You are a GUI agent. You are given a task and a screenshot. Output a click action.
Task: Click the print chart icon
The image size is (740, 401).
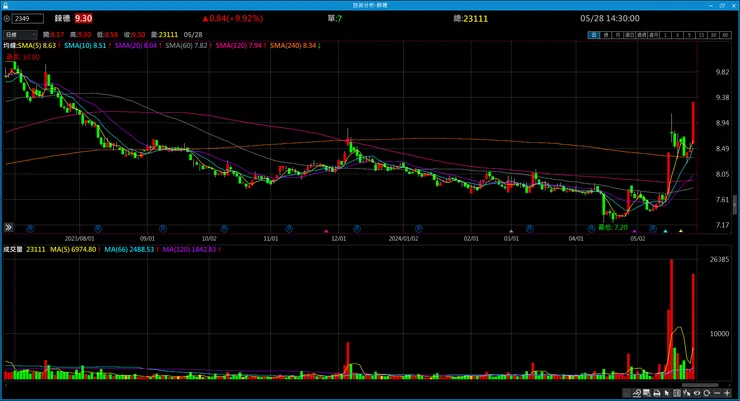(x=657, y=393)
